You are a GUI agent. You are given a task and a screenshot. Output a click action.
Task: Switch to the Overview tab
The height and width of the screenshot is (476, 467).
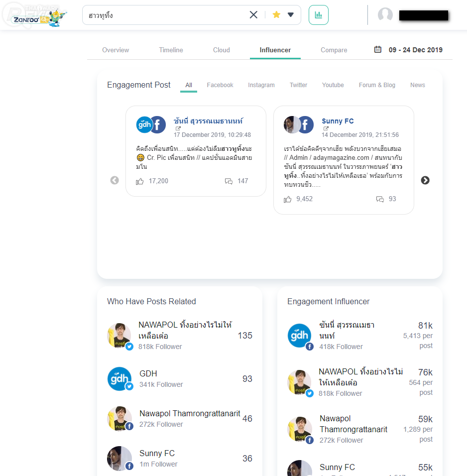pos(116,50)
